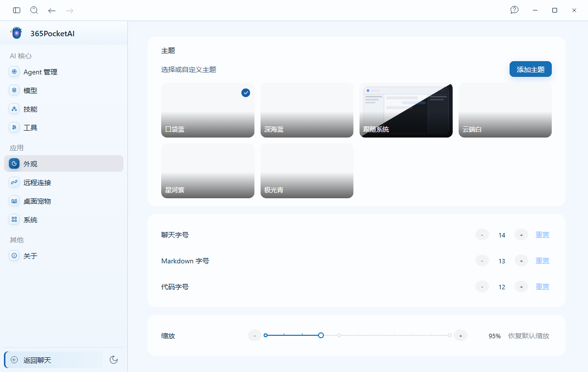Open Agent 管理 section
Image resolution: width=588 pixels, height=372 pixels.
click(x=64, y=72)
